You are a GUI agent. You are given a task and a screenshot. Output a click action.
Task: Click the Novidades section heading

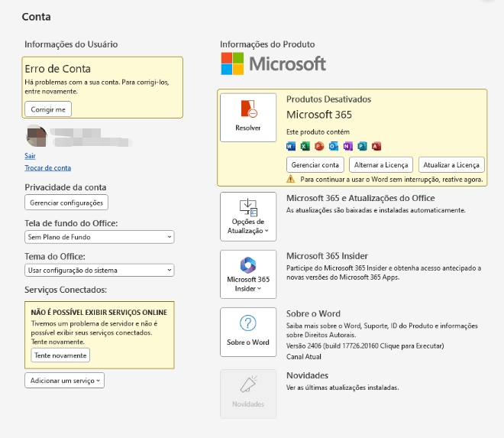tap(307, 375)
